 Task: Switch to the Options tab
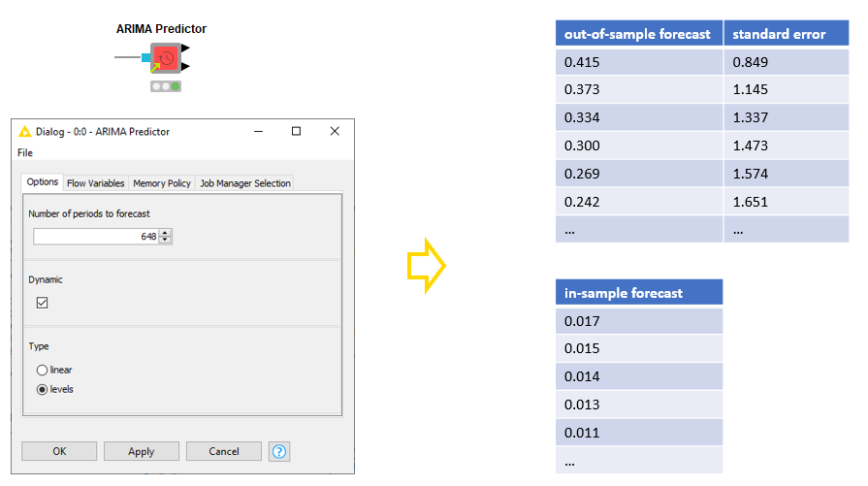click(42, 182)
